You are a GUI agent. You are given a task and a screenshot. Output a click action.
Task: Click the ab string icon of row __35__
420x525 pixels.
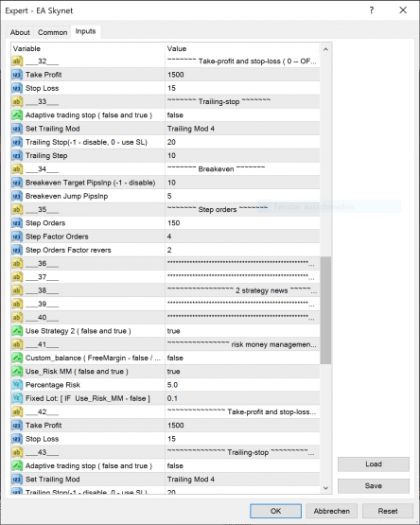coord(17,210)
